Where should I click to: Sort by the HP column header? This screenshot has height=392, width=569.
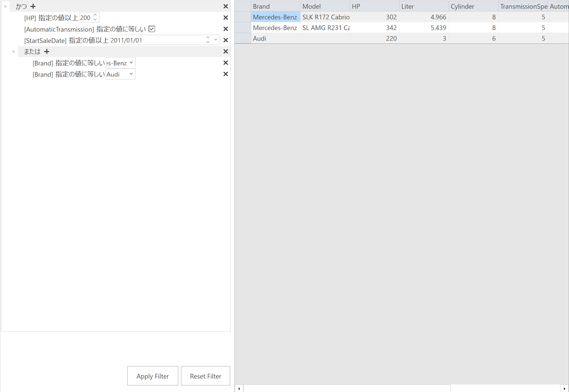374,6
